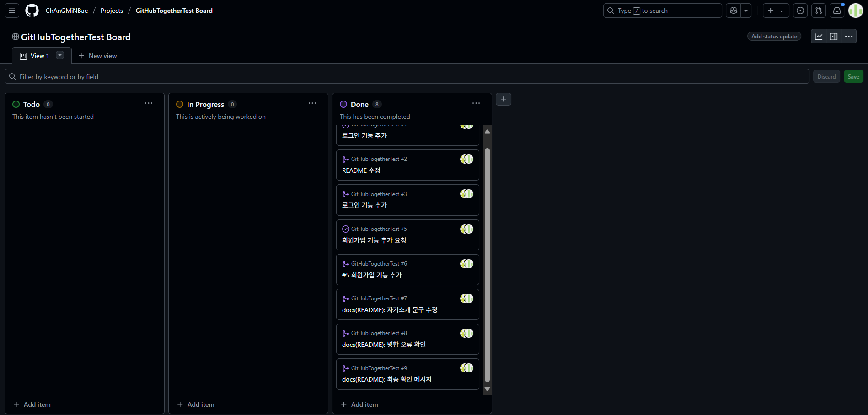Expand the View 1 options dropdown arrow
This screenshot has height=415, width=868.
(60, 55)
